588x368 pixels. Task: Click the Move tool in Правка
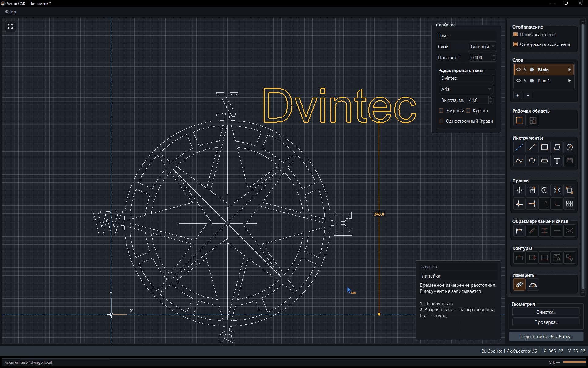coord(519,190)
